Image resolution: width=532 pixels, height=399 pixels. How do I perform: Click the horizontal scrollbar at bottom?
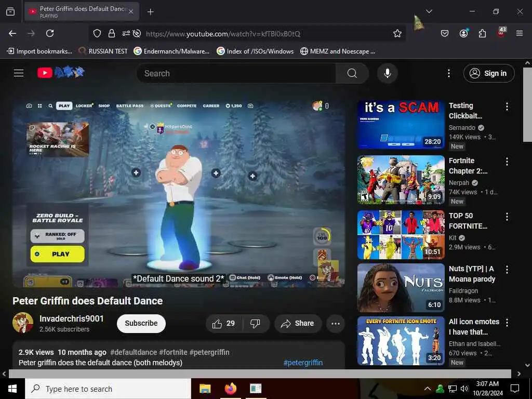pyautogui.click(x=260, y=374)
